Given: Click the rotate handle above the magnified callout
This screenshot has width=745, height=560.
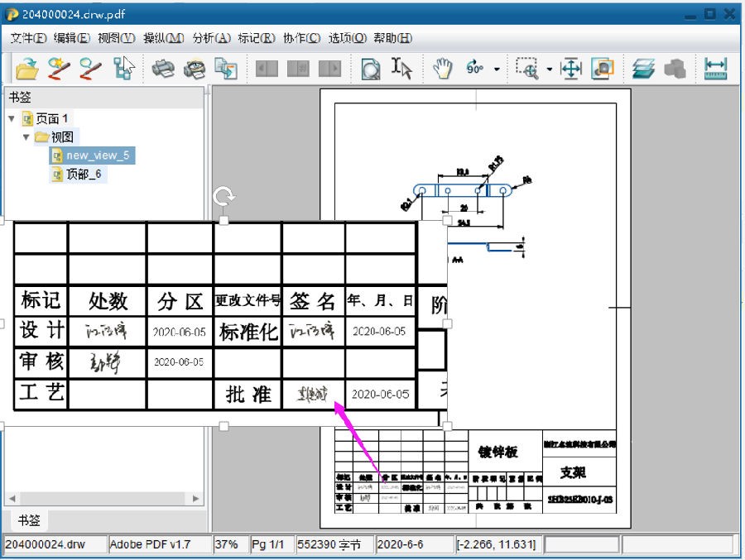Looking at the screenshot, I should 223,197.
